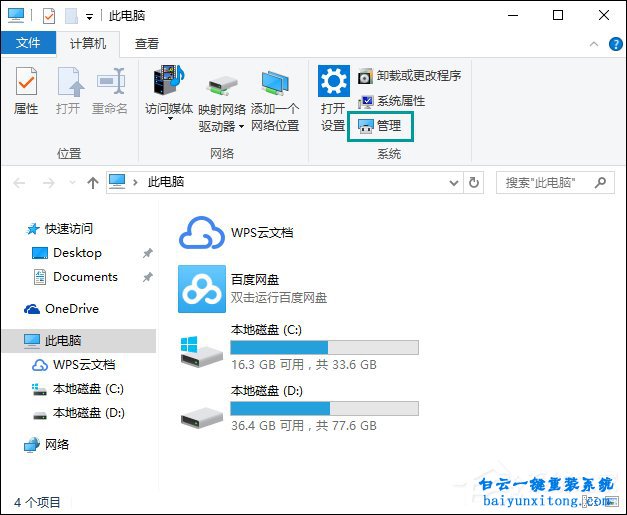Click the search box 搜索"此电脑"
Image resolution: width=627 pixels, height=515 pixels.
click(x=555, y=183)
